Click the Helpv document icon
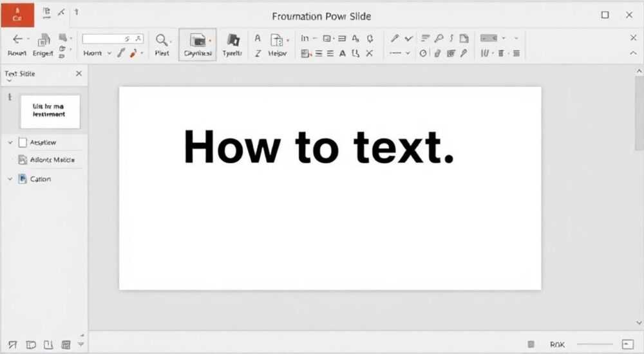Screen dimensions: 644x354 tap(276, 40)
